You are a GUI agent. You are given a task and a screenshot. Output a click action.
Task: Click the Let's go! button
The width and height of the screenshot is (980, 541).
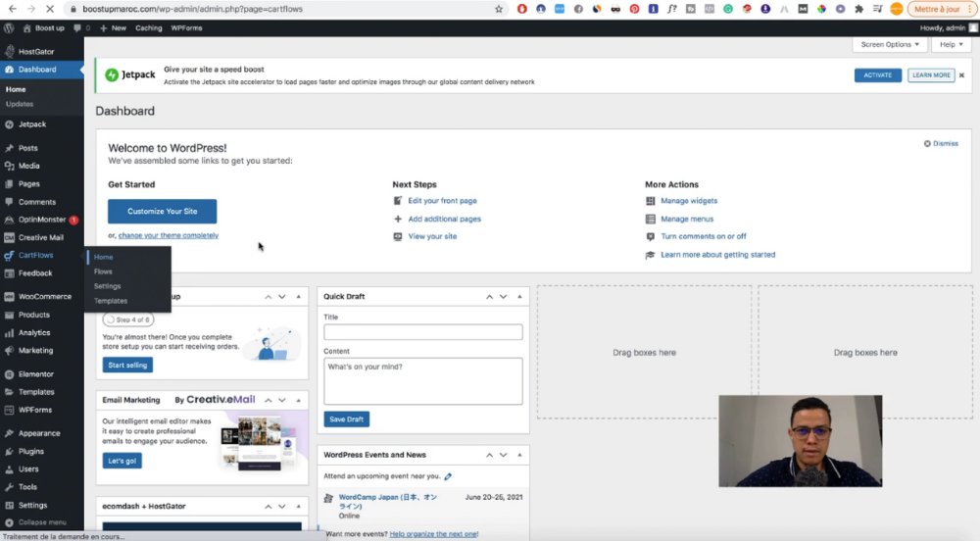(x=122, y=461)
